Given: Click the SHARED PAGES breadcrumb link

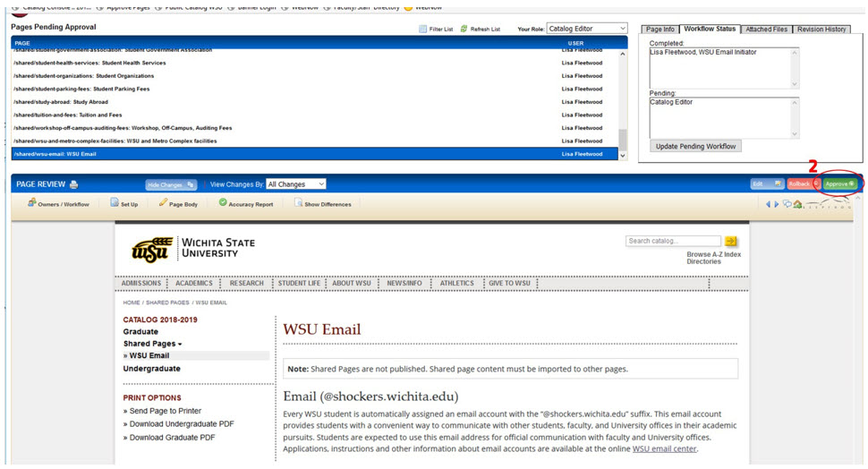Looking at the screenshot, I should [167, 303].
